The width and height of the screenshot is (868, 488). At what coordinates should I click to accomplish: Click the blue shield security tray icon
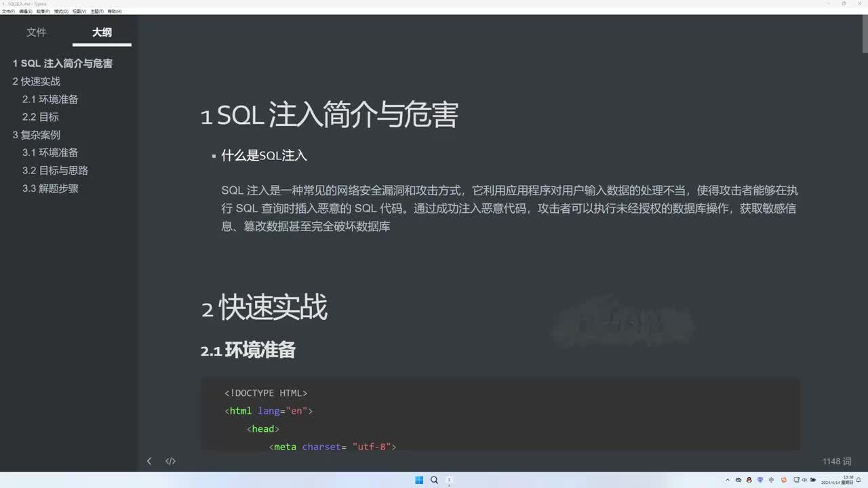point(760,480)
